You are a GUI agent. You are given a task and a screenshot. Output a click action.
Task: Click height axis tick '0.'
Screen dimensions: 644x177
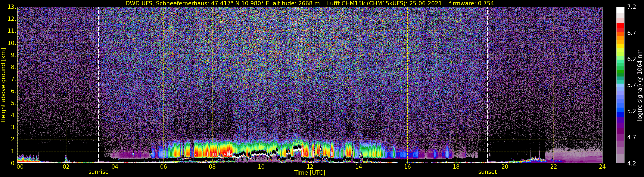tap(13, 163)
